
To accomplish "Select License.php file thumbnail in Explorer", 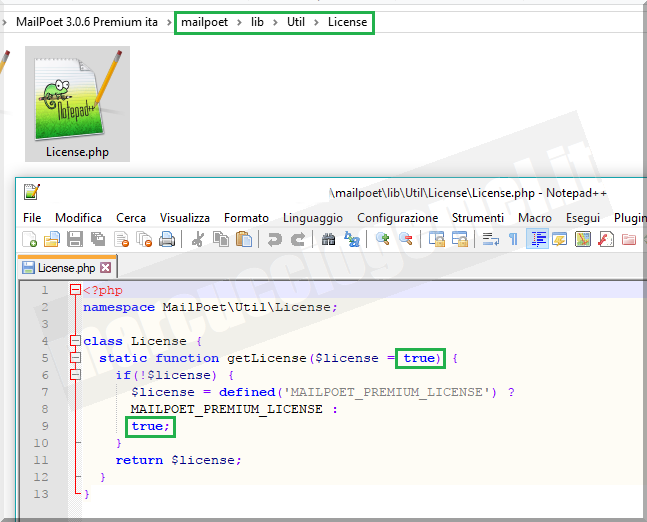I will click(x=77, y=104).
